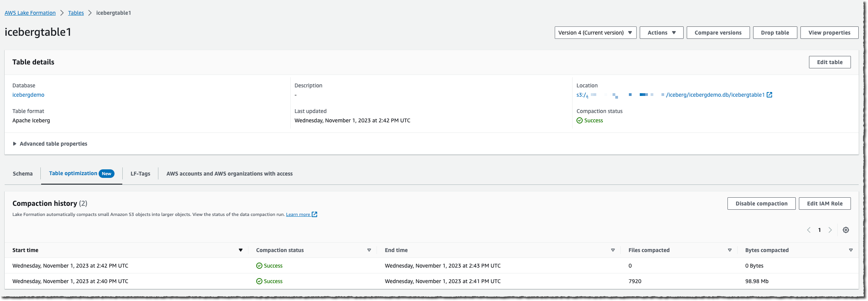Click the 'Apache Iceberg' table format value

click(31, 120)
